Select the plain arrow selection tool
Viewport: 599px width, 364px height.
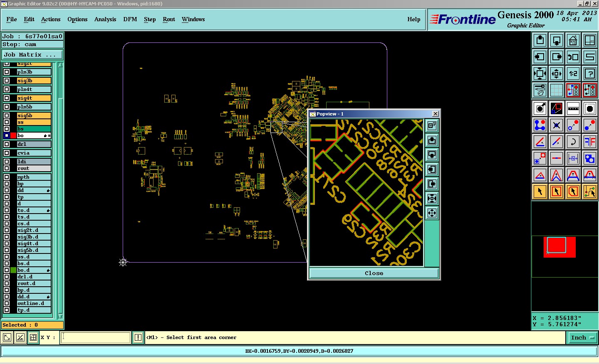pyautogui.click(x=540, y=192)
